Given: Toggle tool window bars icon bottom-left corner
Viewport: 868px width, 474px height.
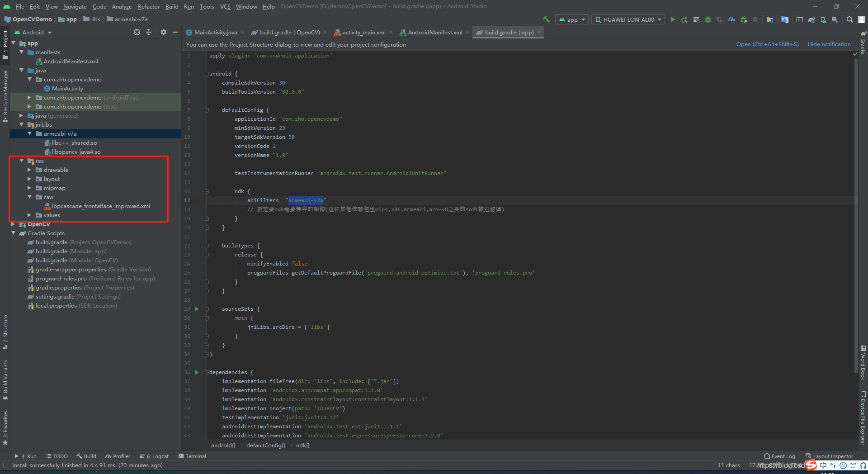Looking at the screenshot, I should click(5, 465).
